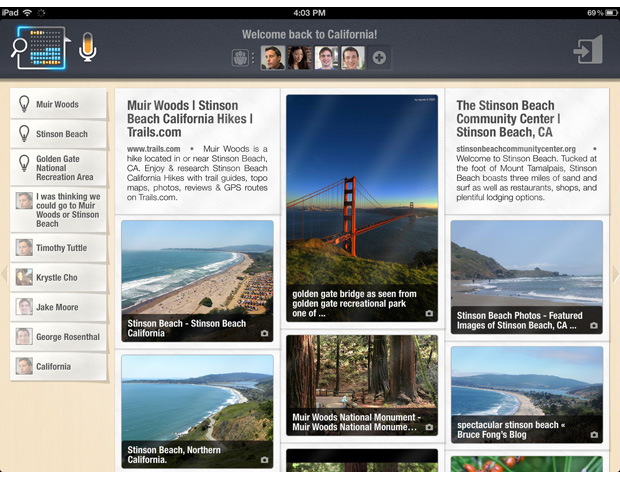
Task: Go to previous page with left edge arrow
Action: (x=4, y=274)
